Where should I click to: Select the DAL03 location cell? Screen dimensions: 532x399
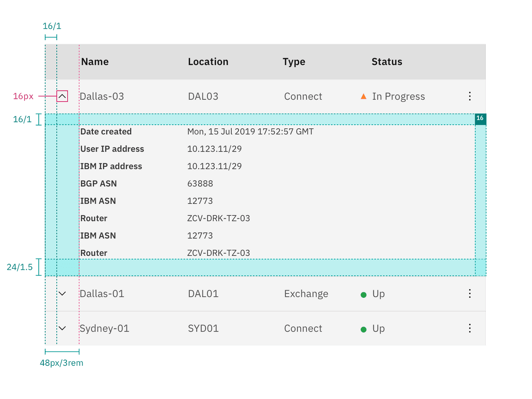(203, 97)
